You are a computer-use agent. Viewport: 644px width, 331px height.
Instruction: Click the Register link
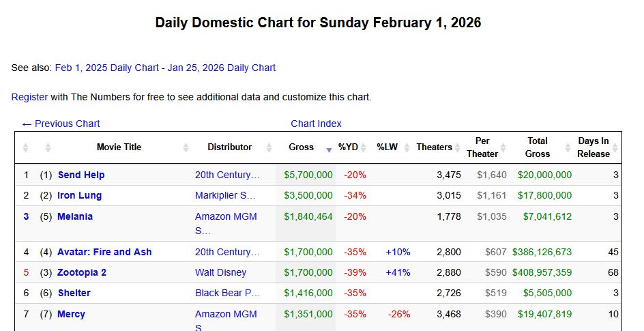click(x=29, y=97)
